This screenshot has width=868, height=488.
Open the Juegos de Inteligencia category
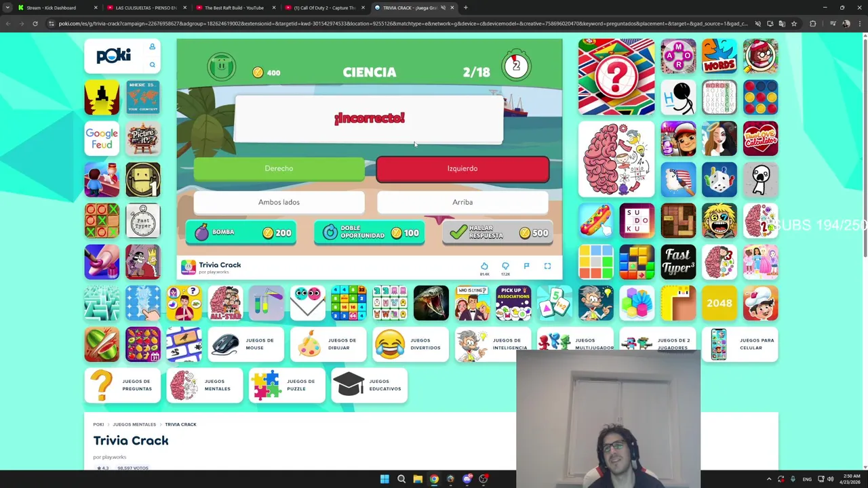pyautogui.click(x=492, y=344)
